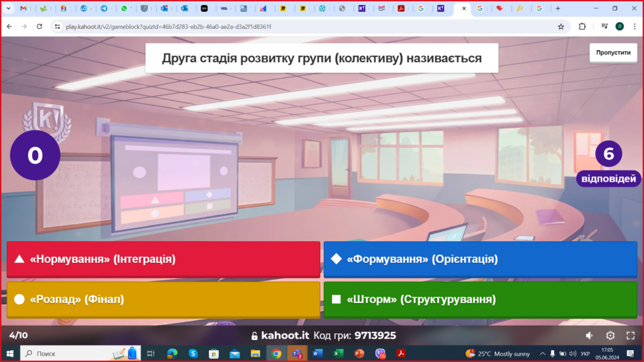The width and height of the screenshot is (644, 362).
Task: Open Kahoot game settings gear
Action: point(610,336)
